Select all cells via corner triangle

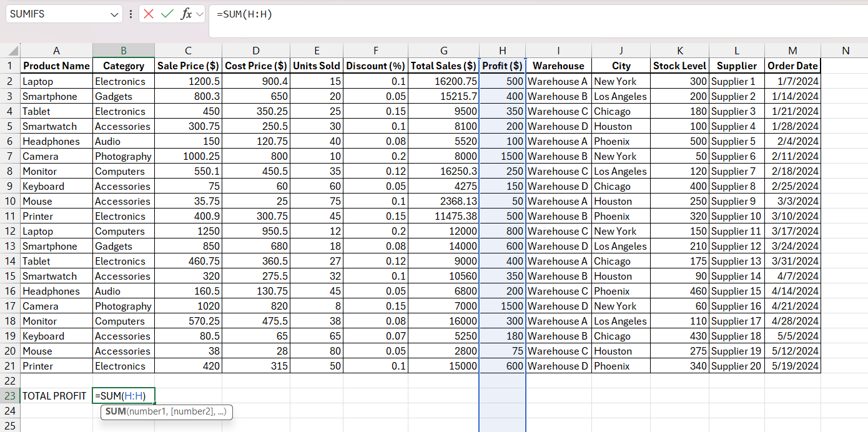[10, 51]
